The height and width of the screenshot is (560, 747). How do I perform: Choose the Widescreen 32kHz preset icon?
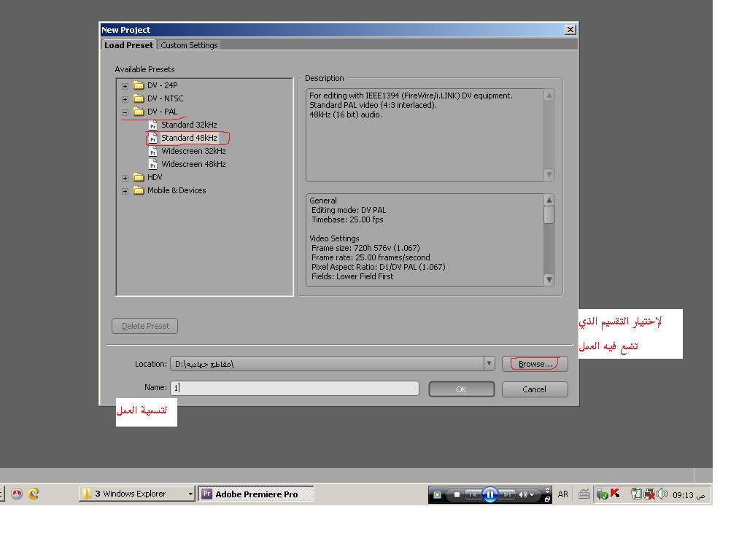153,151
